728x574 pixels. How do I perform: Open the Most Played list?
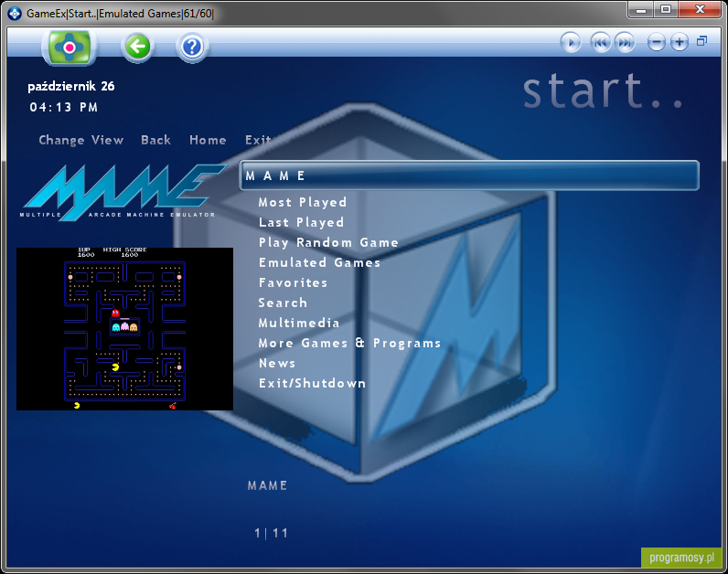point(302,202)
